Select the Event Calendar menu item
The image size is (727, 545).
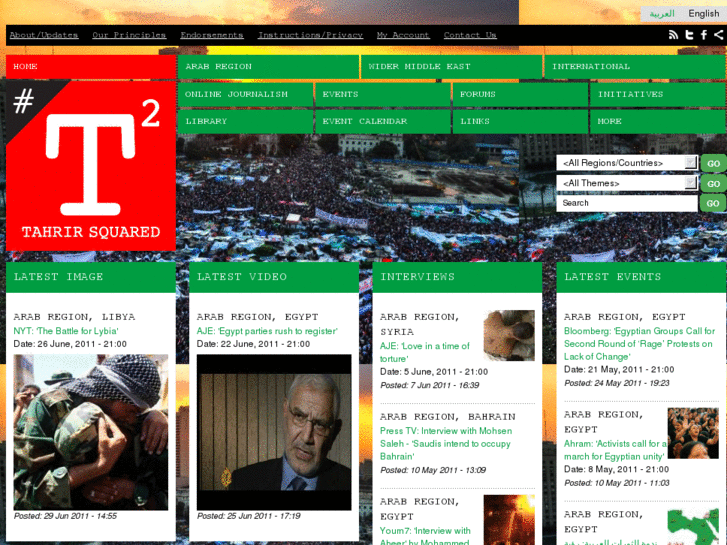(383, 122)
